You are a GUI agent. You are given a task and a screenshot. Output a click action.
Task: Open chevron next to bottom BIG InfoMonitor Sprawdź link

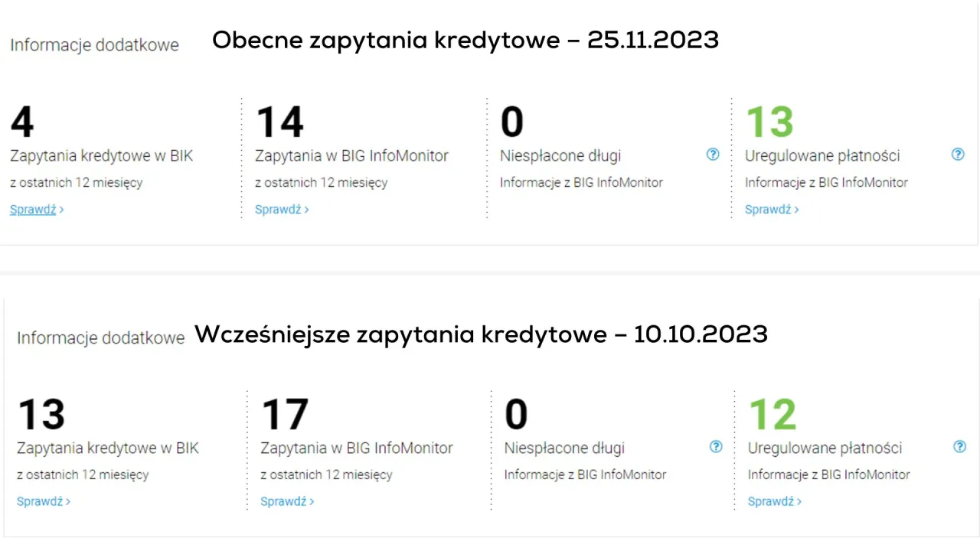click(312, 501)
